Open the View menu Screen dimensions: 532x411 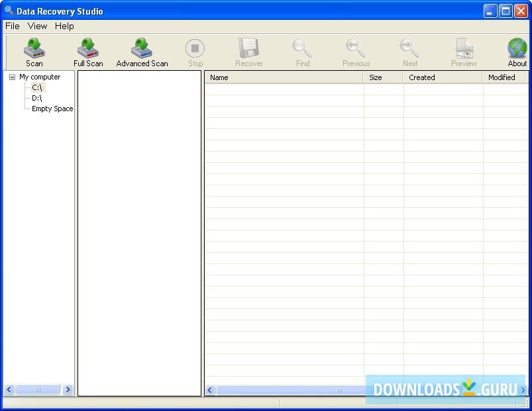pos(37,26)
